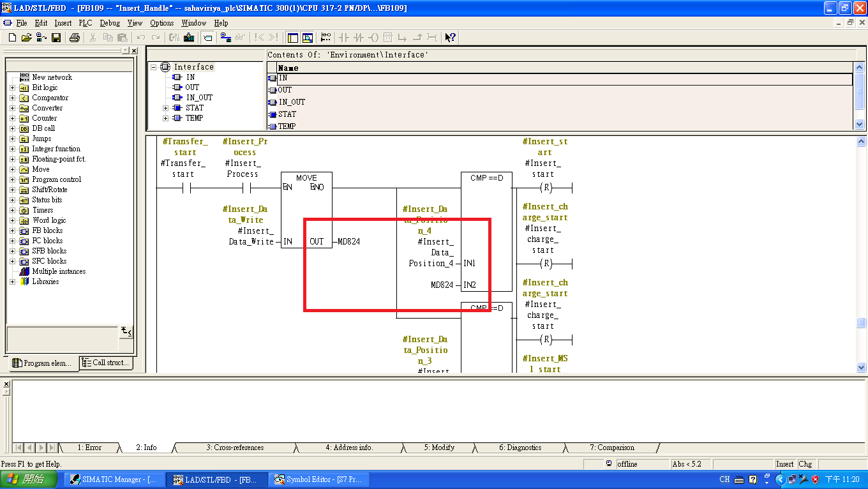Image resolution: width=868 pixels, height=489 pixels.
Task: Open the Debug menu
Action: (x=110, y=23)
